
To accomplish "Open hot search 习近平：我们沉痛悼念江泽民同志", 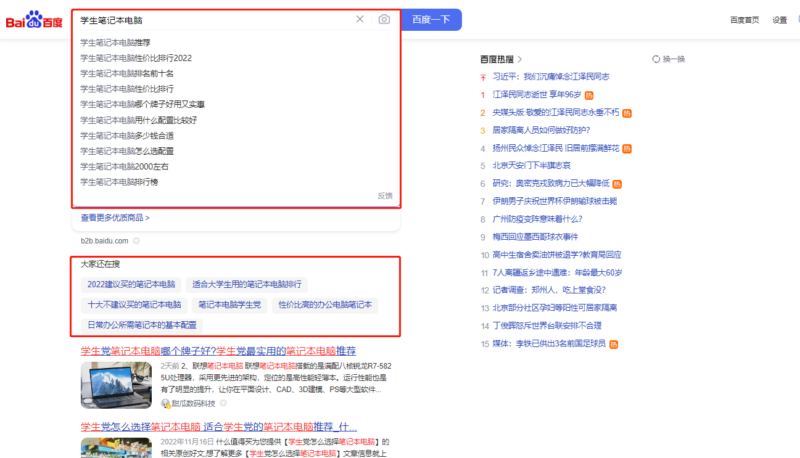I will point(551,77).
